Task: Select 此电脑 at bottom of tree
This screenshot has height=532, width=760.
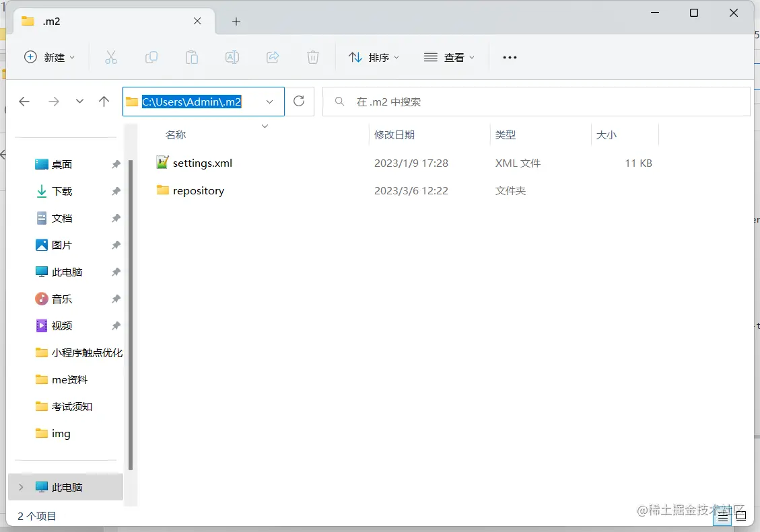Action: point(66,487)
